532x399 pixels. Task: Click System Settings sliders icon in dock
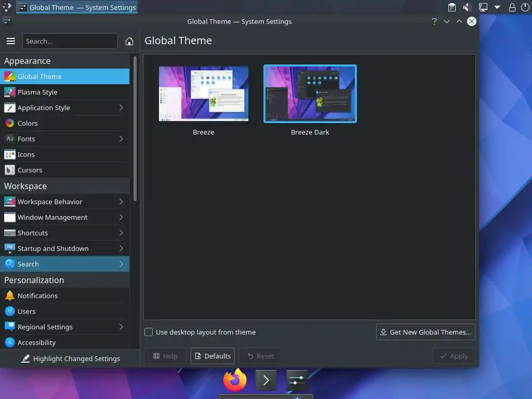pyautogui.click(x=297, y=380)
